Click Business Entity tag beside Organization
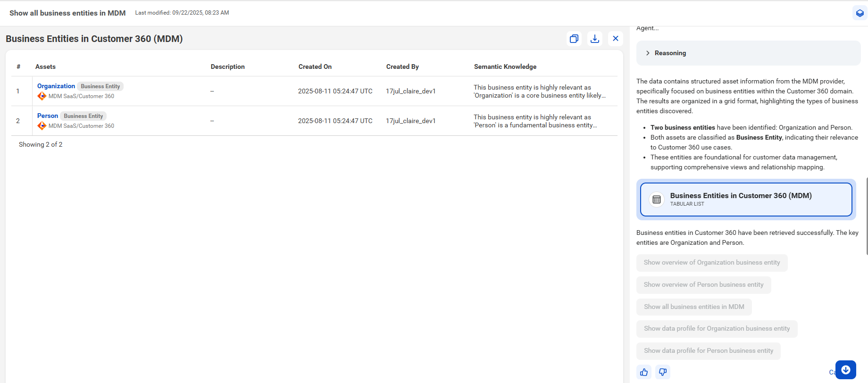 pyautogui.click(x=100, y=86)
